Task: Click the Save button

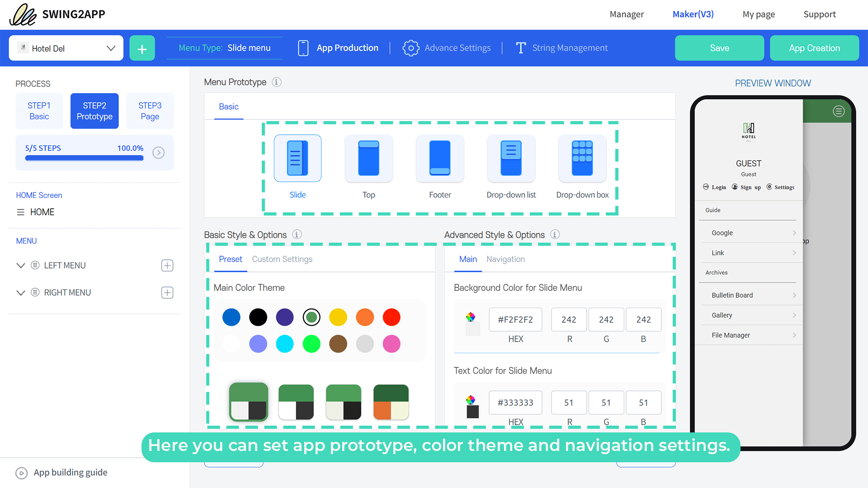Action: [719, 48]
